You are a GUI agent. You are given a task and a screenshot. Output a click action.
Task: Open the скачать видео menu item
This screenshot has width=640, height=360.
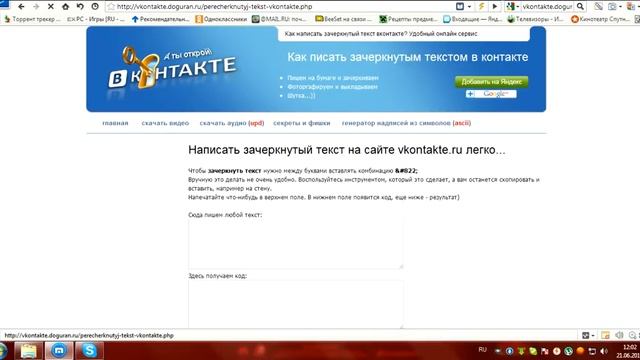[165, 123]
